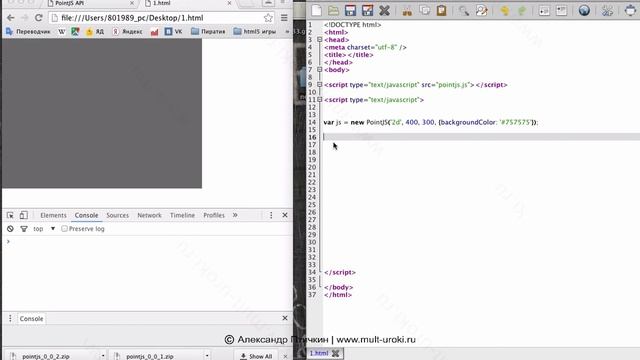The width and height of the screenshot is (640, 360).
Task: Open Find with the magnifier icon
Action: pyautogui.click(x=464, y=10)
